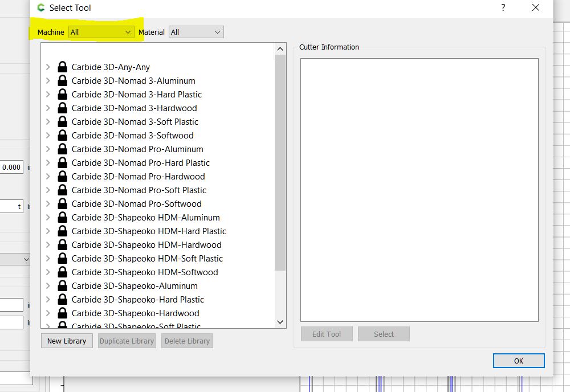Click the Cutter Information display area

420,190
